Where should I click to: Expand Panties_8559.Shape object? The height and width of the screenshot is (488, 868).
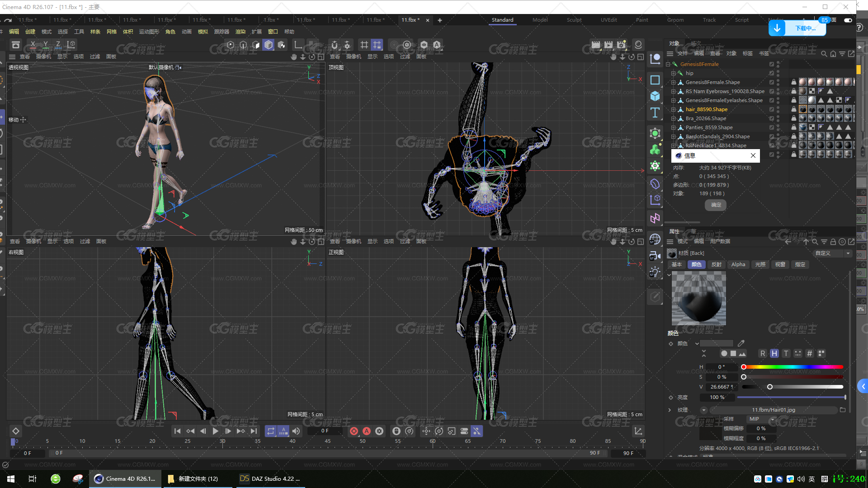click(673, 127)
